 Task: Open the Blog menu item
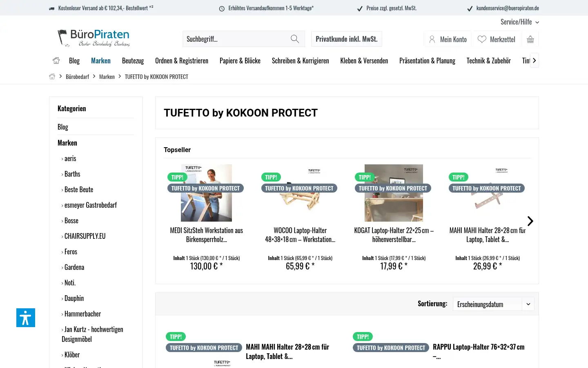pos(74,61)
